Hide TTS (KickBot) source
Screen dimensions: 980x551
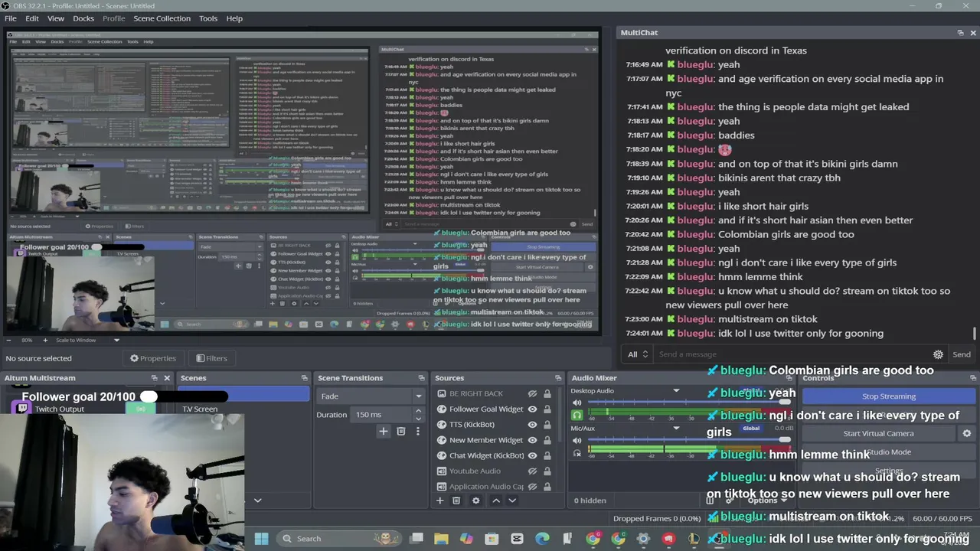532,425
